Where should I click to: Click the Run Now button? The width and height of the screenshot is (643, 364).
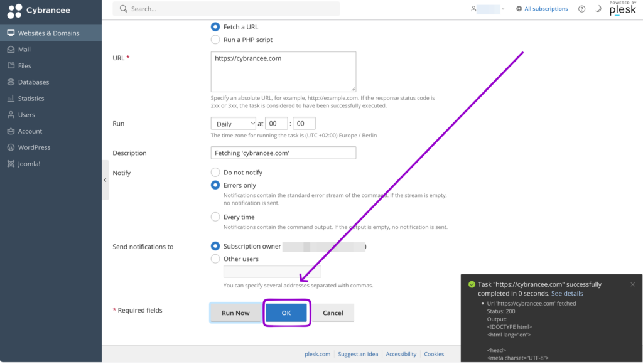(x=236, y=313)
